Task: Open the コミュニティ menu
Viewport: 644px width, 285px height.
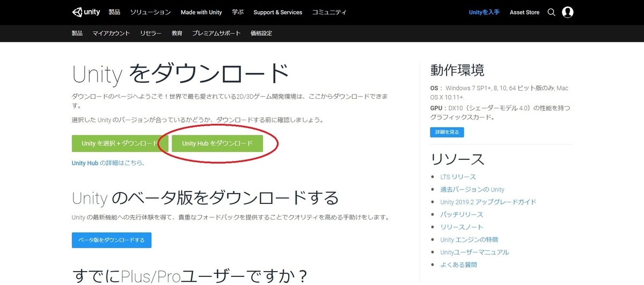Action: point(329,12)
